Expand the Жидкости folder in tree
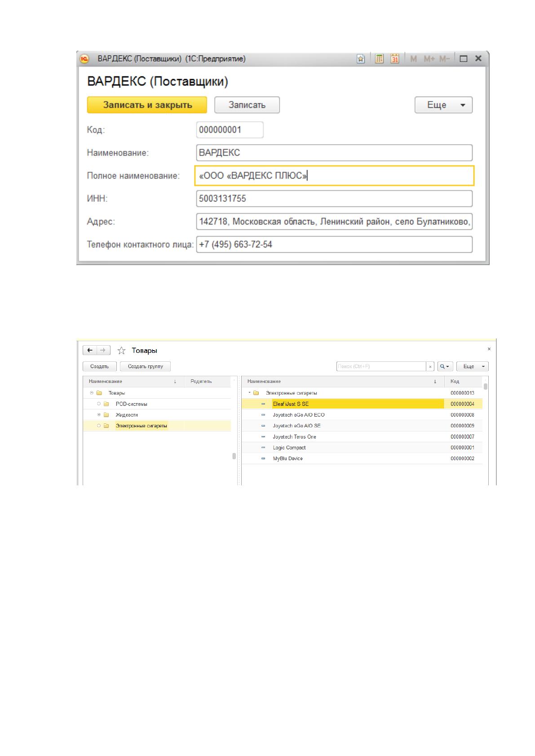The image size is (535, 756). [x=99, y=415]
